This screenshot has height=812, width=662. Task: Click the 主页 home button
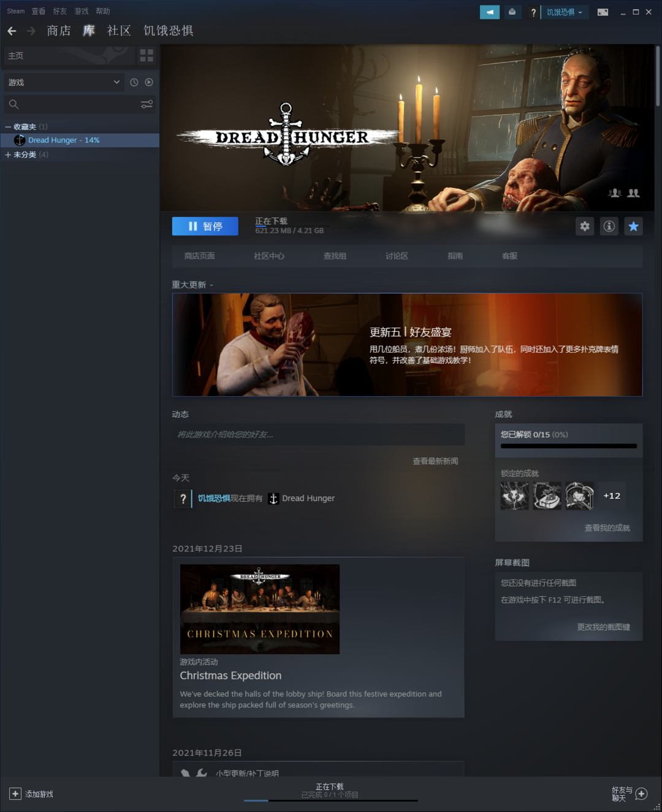coord(69,56)
